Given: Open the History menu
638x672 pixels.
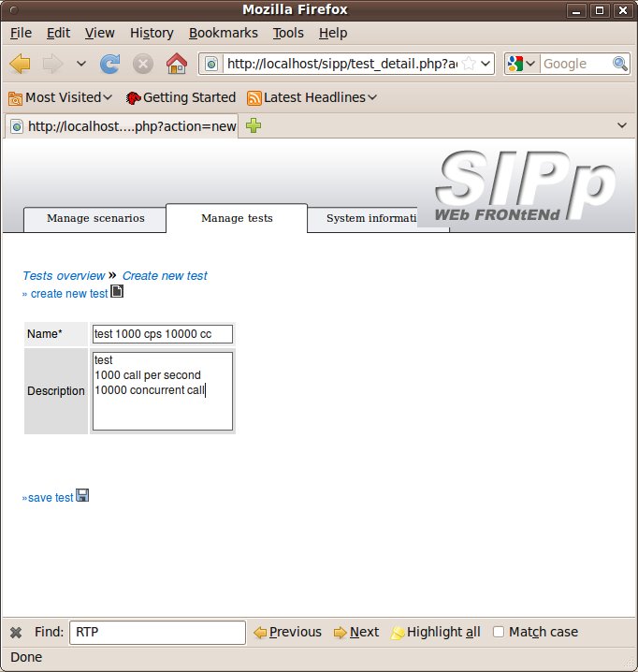Looking at the screenshot, I should pos(152,33).
